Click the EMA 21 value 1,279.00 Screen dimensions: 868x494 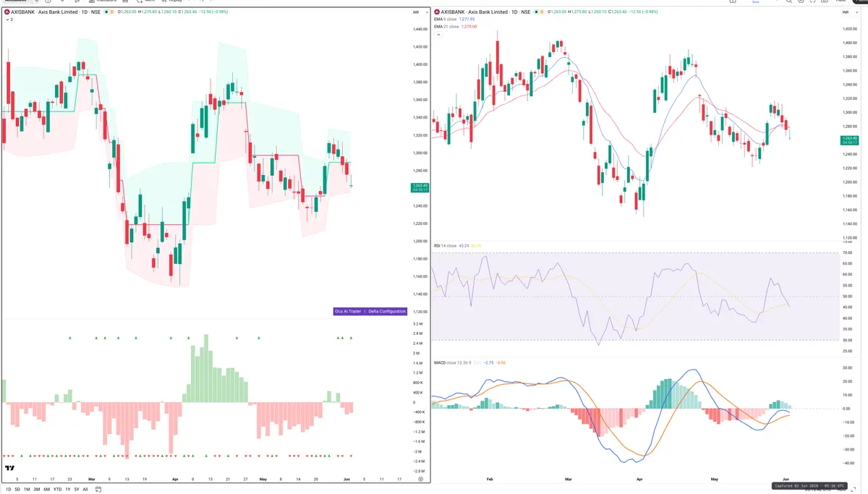tap(469, 26)
